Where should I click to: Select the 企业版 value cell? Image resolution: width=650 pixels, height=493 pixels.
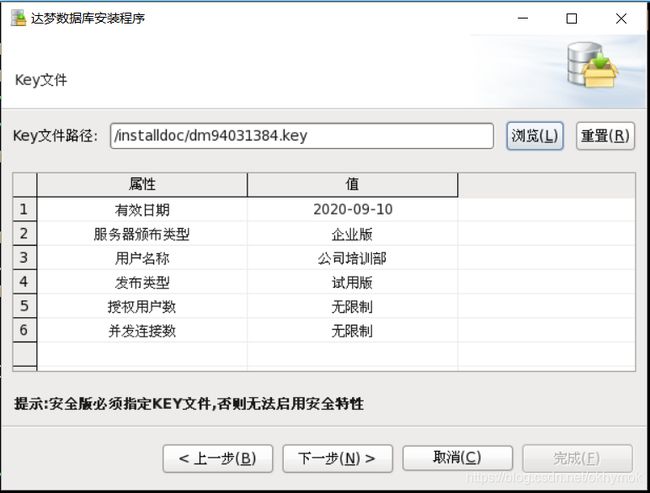pos(352,234)
